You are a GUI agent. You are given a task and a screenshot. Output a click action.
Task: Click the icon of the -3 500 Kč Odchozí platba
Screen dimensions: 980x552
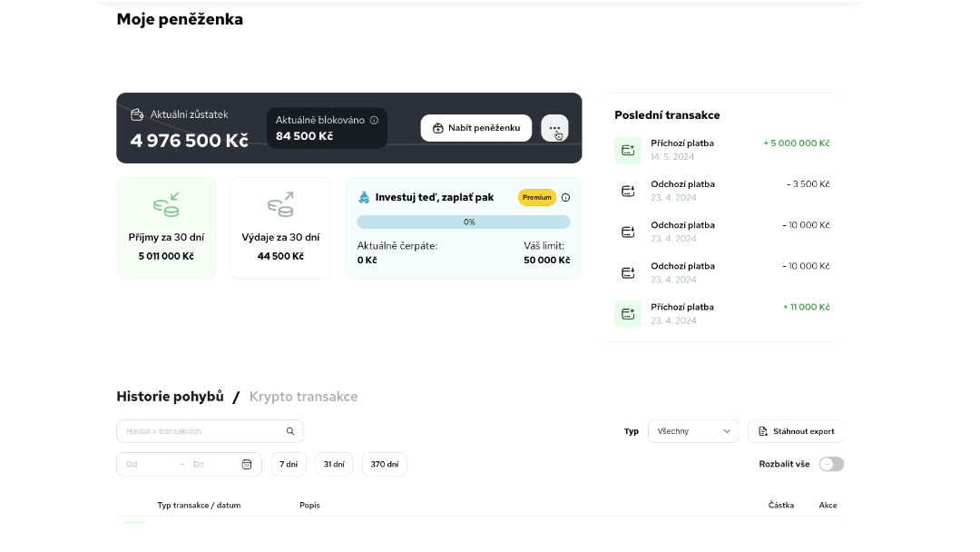click(628, 192)
